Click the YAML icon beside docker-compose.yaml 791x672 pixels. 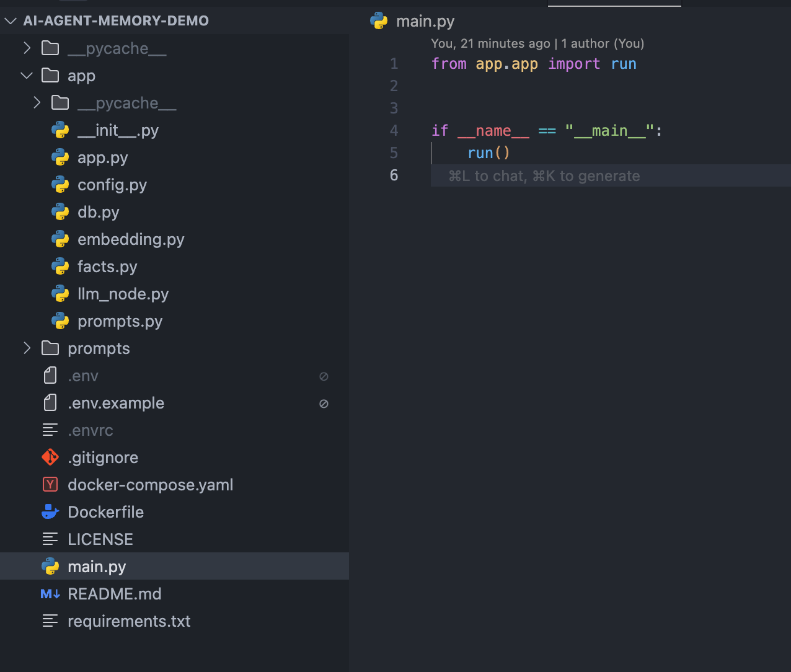[50, 485]
